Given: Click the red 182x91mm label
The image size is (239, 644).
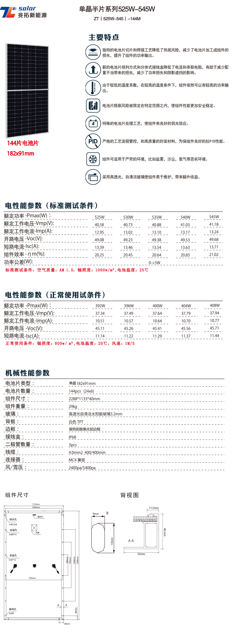Looking at the screenshot, I should (x=21, y=153).
